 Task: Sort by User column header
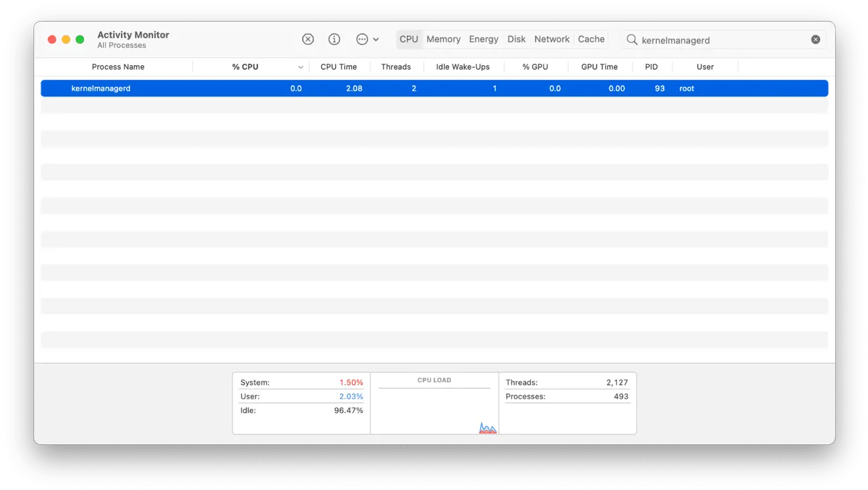tap(705, 67)
